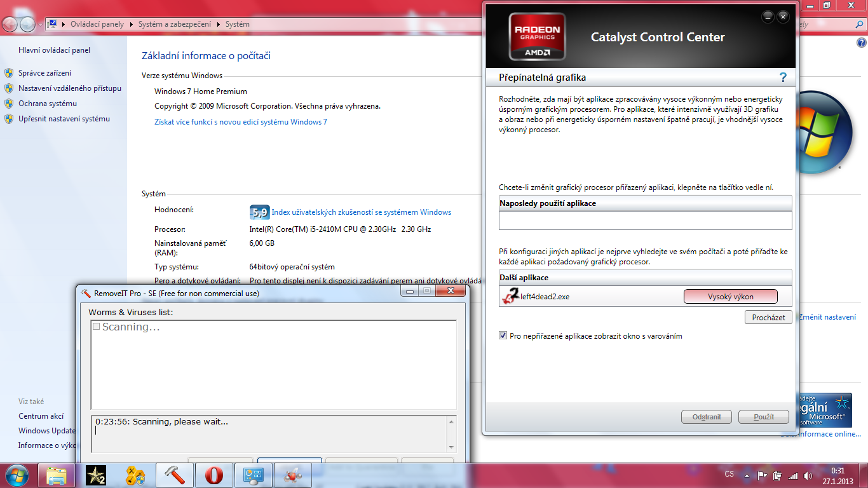This screenshot has width=868, height=488.
Task: Open the Start menu orb
Action: click(17, 475)
